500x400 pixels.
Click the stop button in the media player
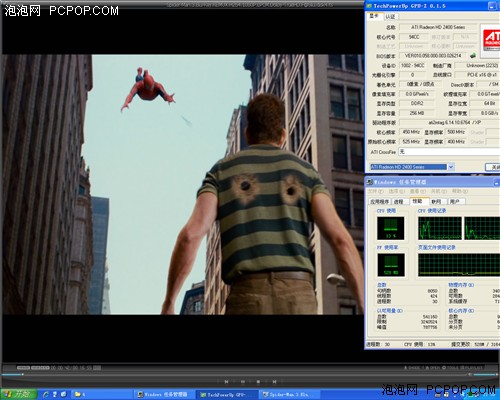pos(258,382)
